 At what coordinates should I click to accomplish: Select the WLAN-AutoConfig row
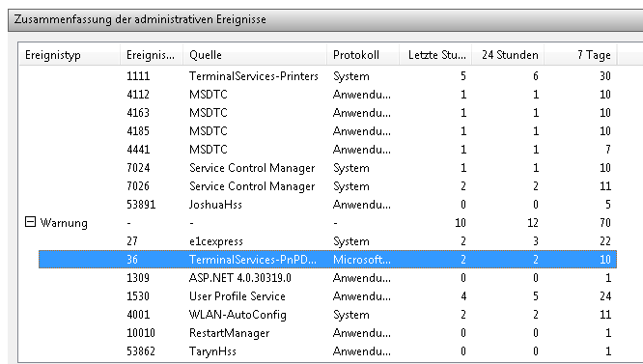[x=327, y=315]
